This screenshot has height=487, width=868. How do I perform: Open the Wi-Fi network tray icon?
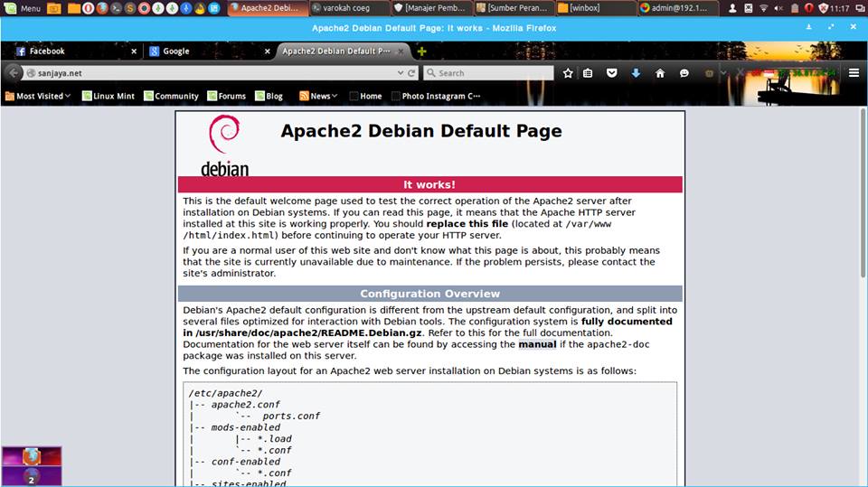click(764, 8)
